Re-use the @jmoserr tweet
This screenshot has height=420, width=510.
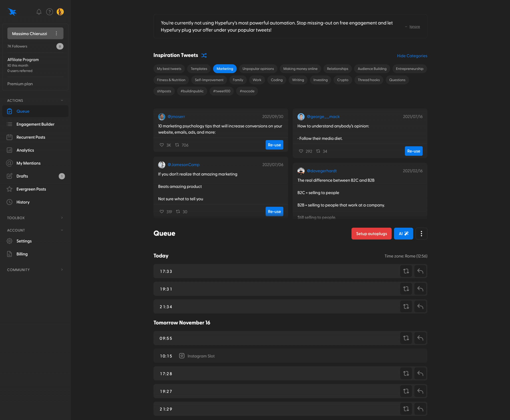pyautogui.click(x=274, y=145)
